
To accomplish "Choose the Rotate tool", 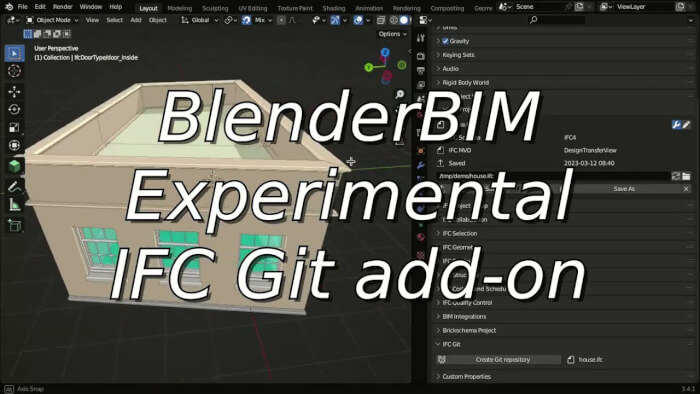I will coord(14,109).
